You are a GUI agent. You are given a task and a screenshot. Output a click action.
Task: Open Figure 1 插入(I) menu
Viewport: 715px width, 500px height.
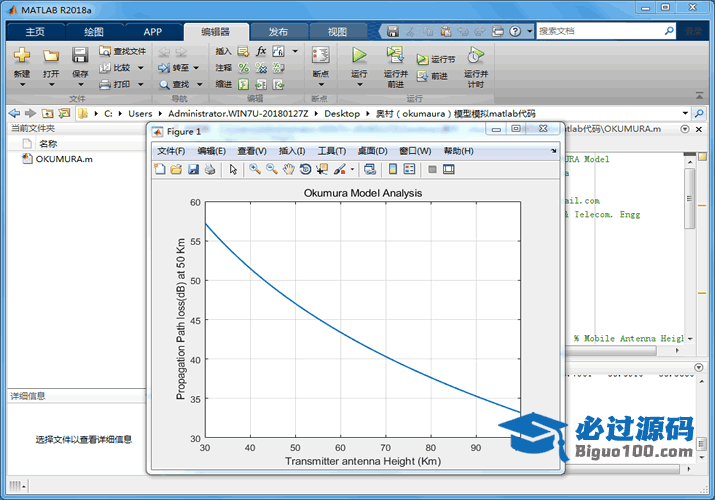click(x=292, y=151)
